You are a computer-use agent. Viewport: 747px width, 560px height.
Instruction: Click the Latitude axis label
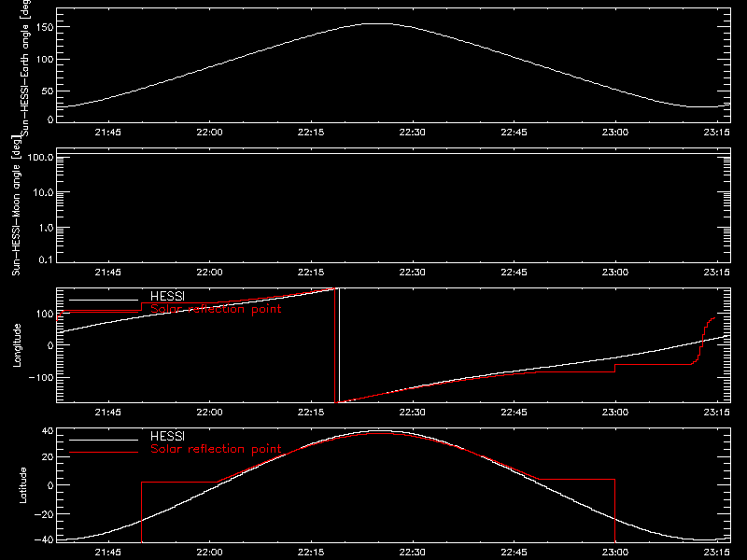(22, 485)
